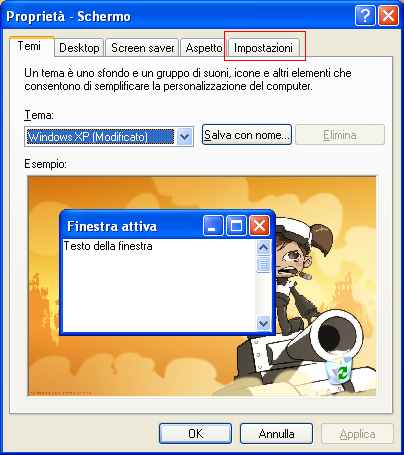Open the Desktop tab
This screenshot has width=404, height=455.
(79, 48)
